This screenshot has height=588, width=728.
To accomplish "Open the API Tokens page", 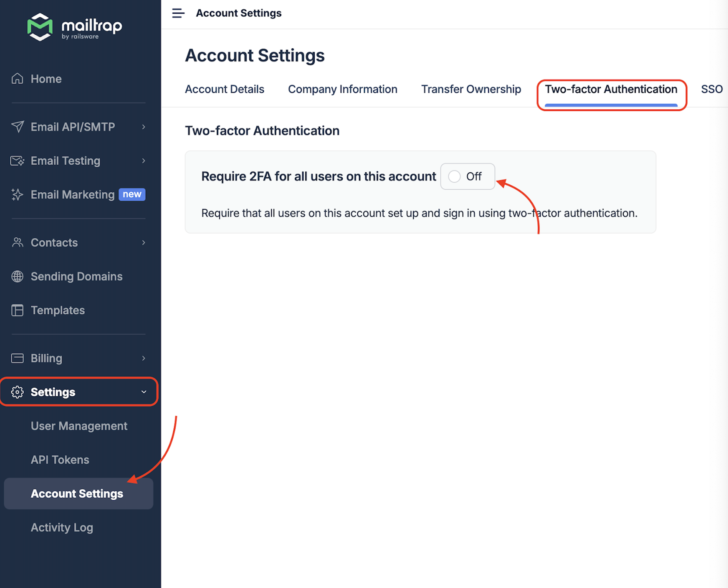I will pyautogui.click(x=60, y=460).
